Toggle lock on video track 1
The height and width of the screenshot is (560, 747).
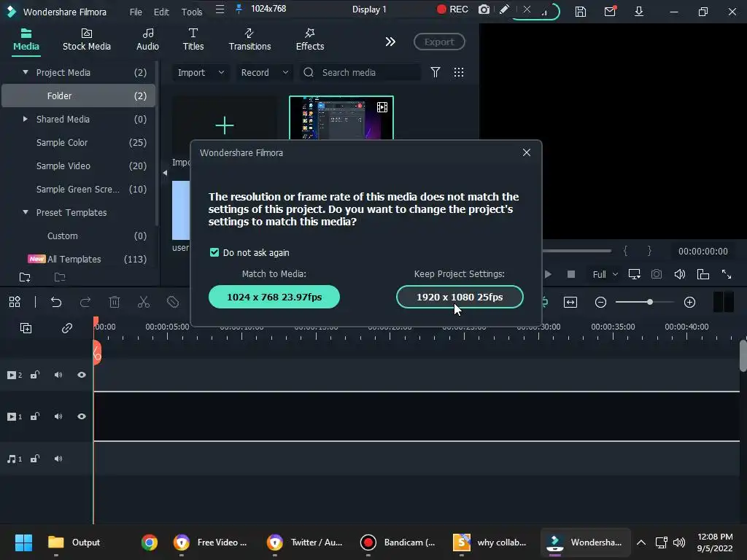pos(35,416)
